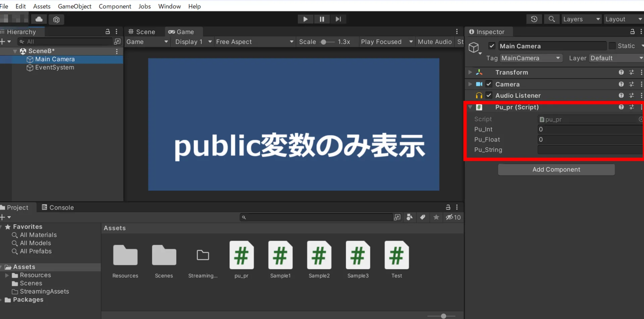Open Game view more options menu
Screen dimensions: 644x319
(457, 32)
